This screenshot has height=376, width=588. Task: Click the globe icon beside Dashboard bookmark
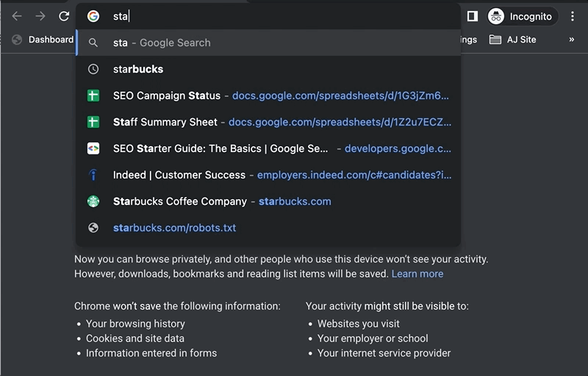click(17, 40)
